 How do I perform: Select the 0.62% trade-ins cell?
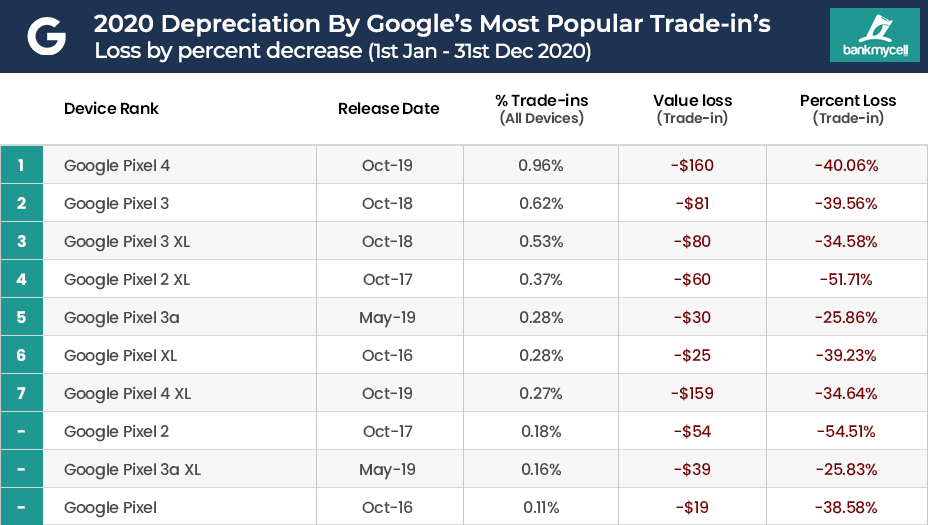click(541, 204)
